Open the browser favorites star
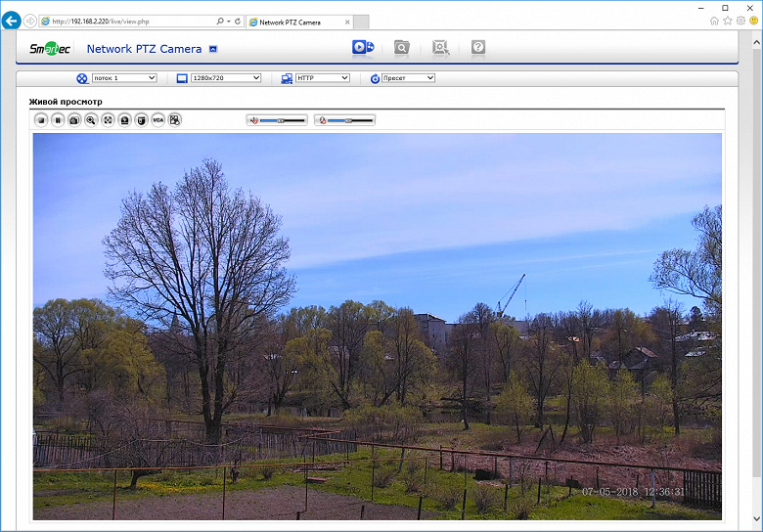The image size is (763, 532). (728, 21)
